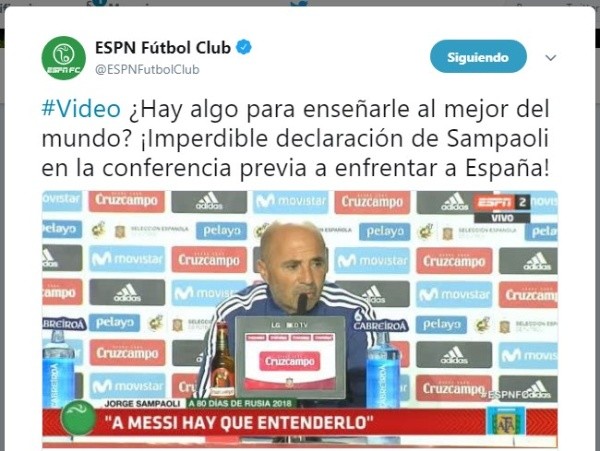
Task: Click the ESPN FC green profile avatar
Action: [64, 58]
